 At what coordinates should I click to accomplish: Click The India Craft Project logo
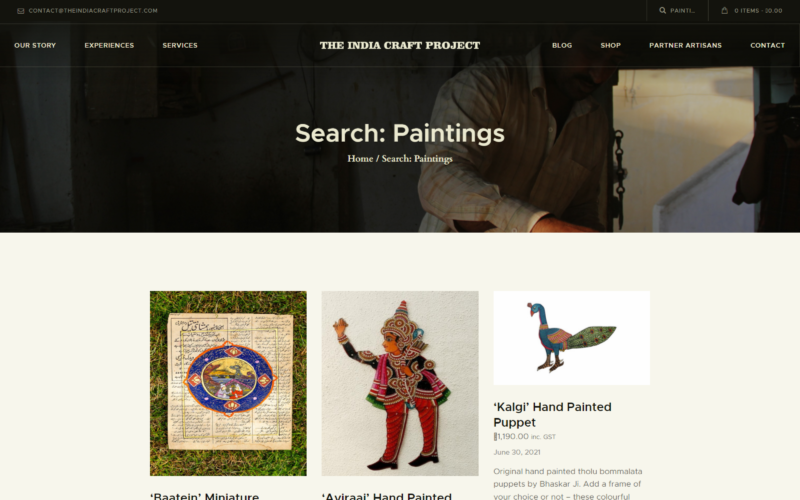[x=399, y=45]
